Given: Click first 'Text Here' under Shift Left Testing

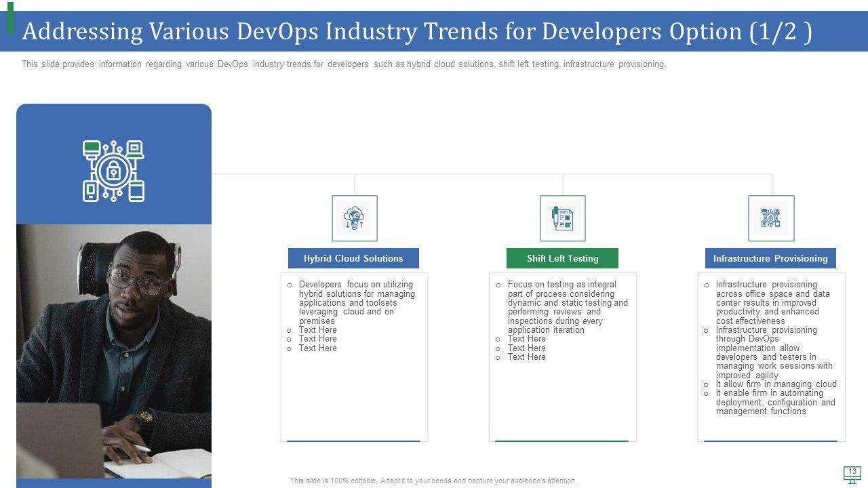Looking at the screenshot, I should click(526, 339).
